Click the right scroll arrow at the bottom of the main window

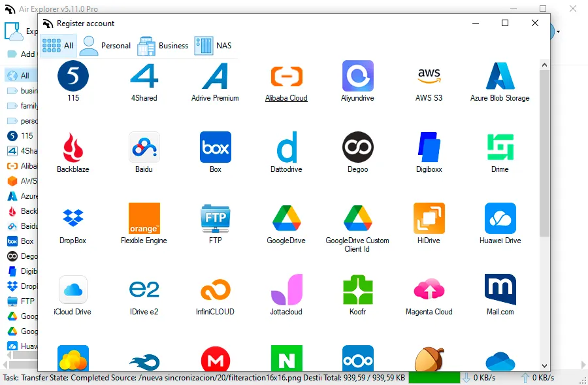(x=583, y=364)
